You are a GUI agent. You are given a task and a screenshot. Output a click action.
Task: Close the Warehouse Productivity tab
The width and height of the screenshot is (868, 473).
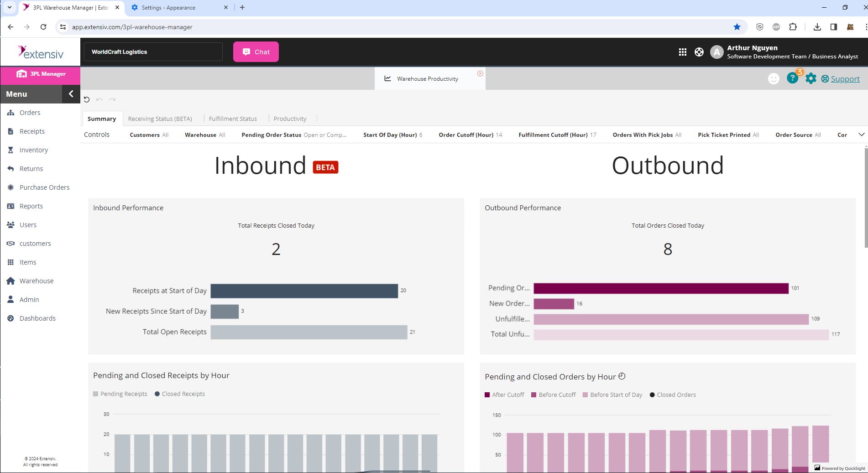480,73
